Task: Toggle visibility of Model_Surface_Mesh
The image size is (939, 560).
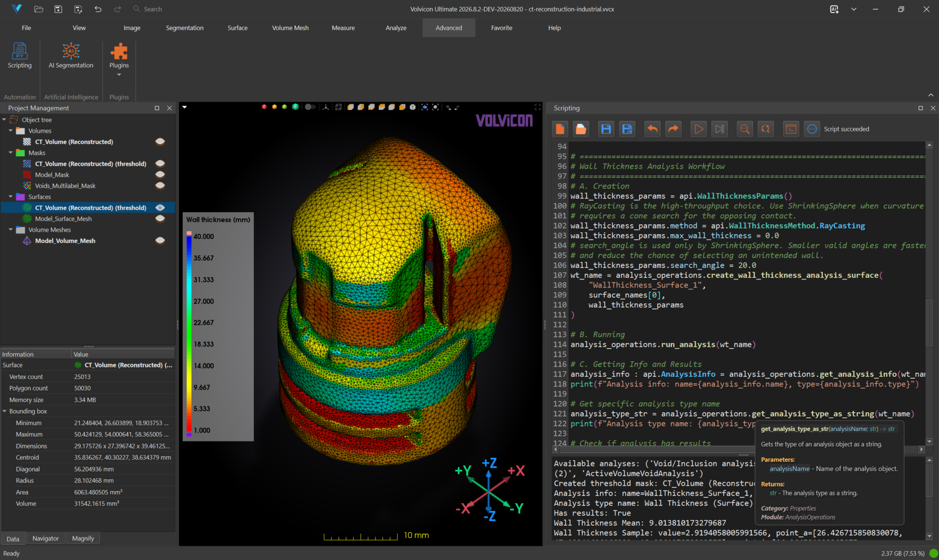Action: (x=160, y=219)
